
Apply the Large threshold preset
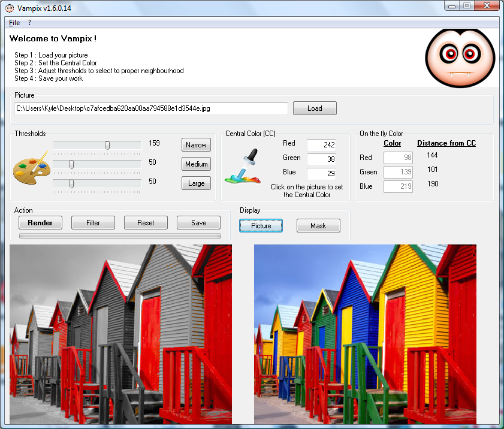[x=196, y=183]
